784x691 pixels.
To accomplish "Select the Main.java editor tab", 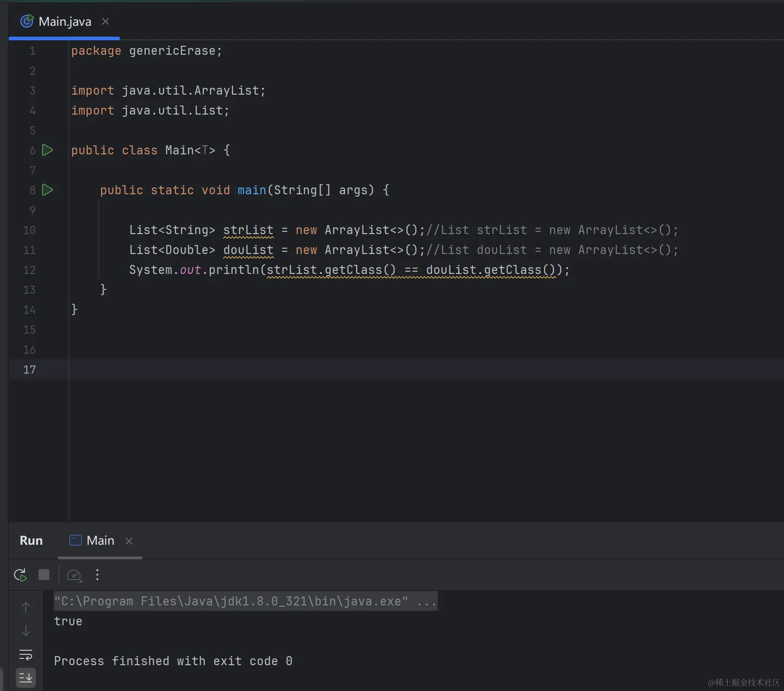I will click(65, 22).
